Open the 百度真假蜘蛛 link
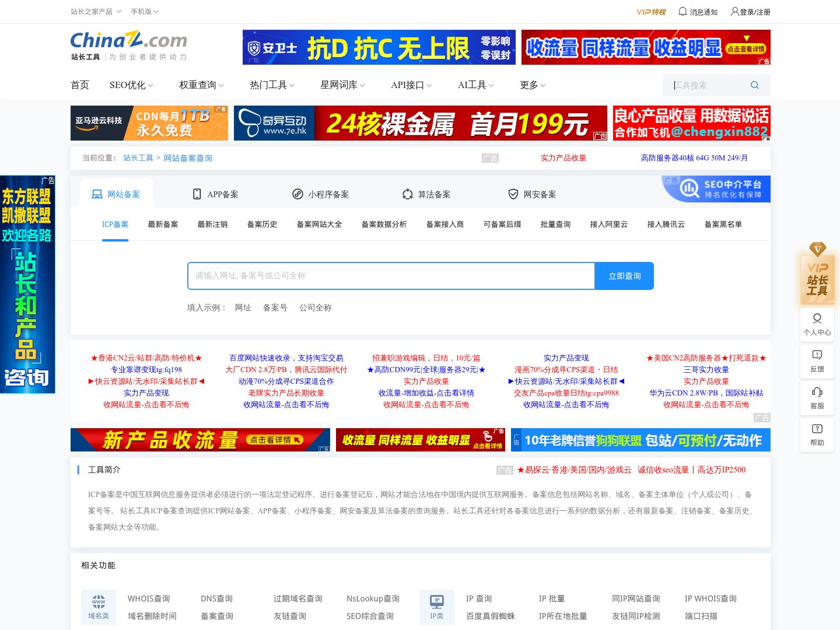Viewport: 840px width, 630px height. [x=491, y=616]
